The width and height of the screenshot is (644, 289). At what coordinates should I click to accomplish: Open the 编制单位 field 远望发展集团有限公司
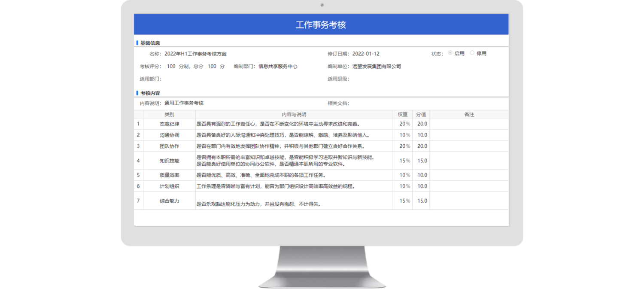[x=377, y=67]
